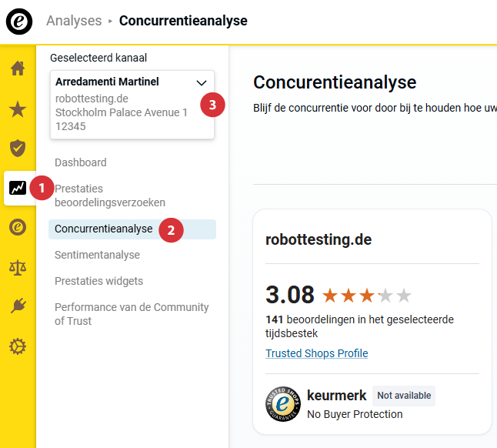Image resolution: width=497 pixels, height=448 pixels.
Task: Open the Dashboard menu item
Action: [x=81, y=162]
